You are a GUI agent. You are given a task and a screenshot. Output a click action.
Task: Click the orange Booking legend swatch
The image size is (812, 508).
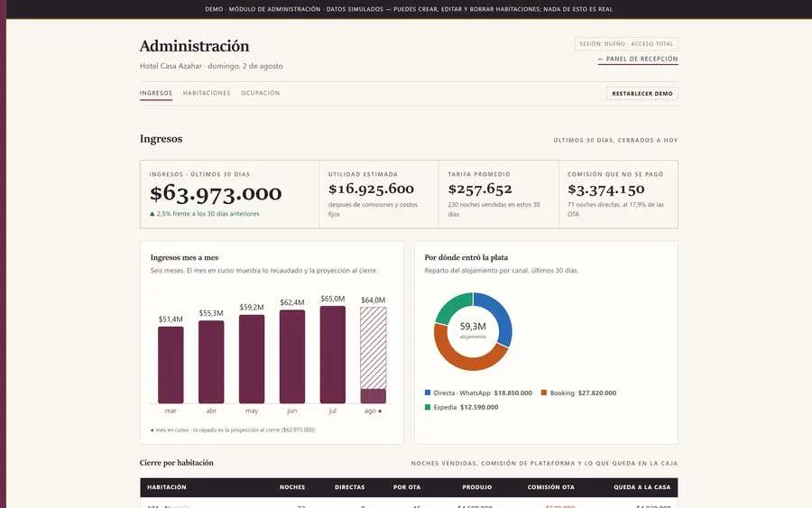click(x=544, y=393)
